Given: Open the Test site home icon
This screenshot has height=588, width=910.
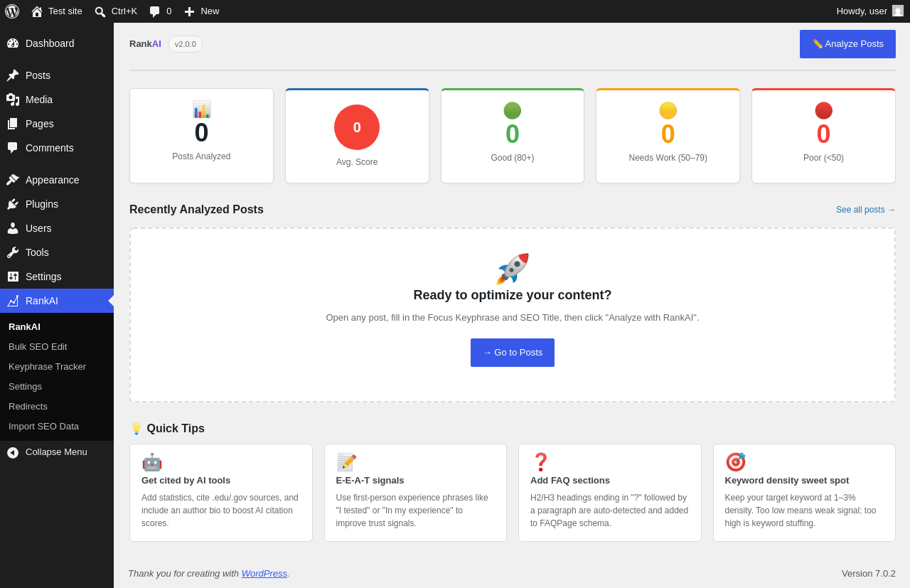Looking at the screenshot, I should 37,11.
